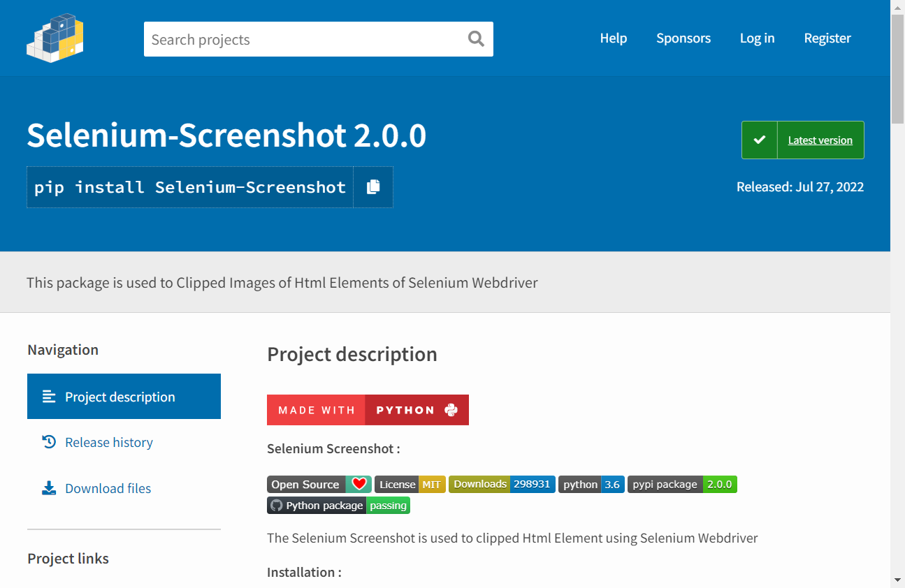The image size is (905, 588).
Task: Open the Help page
Action: coord(614,38)
